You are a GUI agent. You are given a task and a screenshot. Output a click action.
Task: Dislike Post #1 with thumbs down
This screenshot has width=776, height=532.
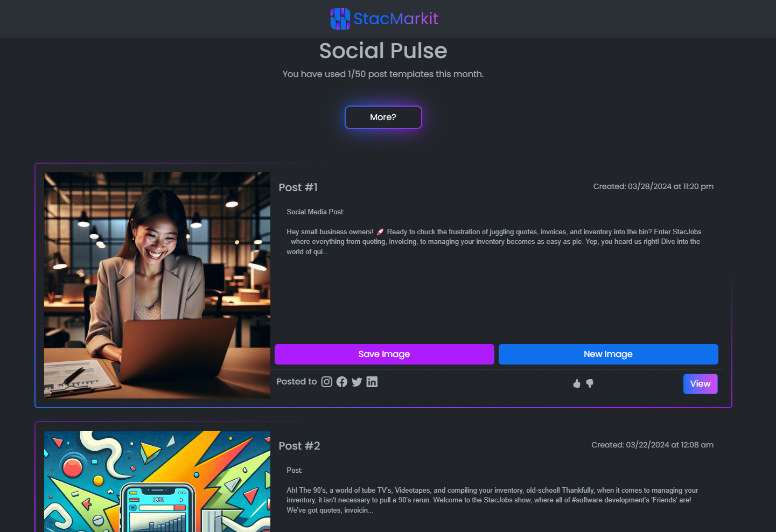tap(590, 383)
